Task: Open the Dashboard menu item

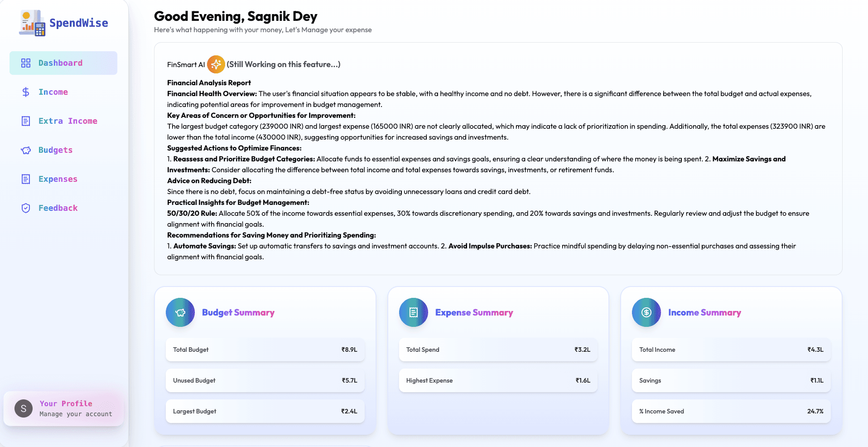Action: click(63, 63)
